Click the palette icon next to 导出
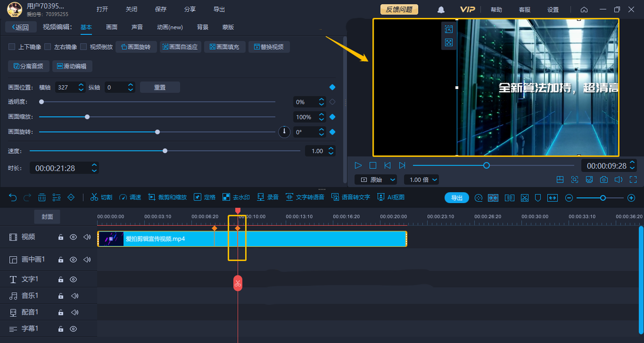 pos(479,198)
